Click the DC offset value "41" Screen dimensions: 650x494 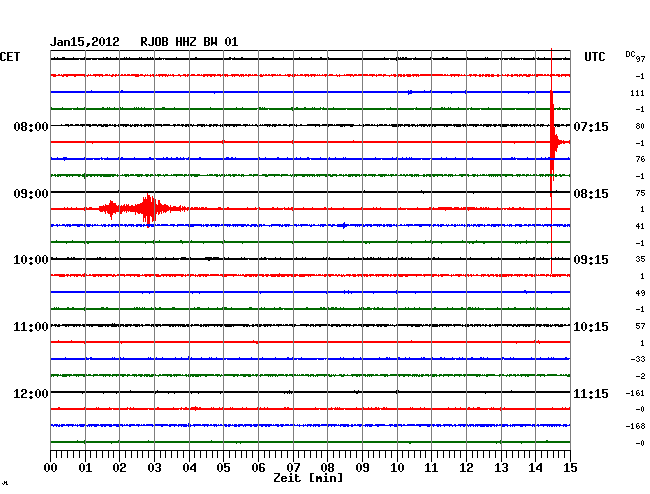(x=640, y=226)
